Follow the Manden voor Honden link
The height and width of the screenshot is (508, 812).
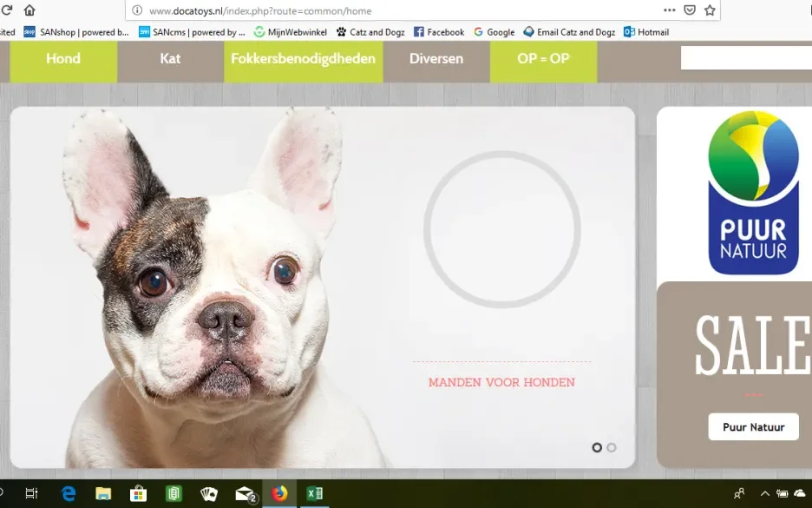point(501,383)
